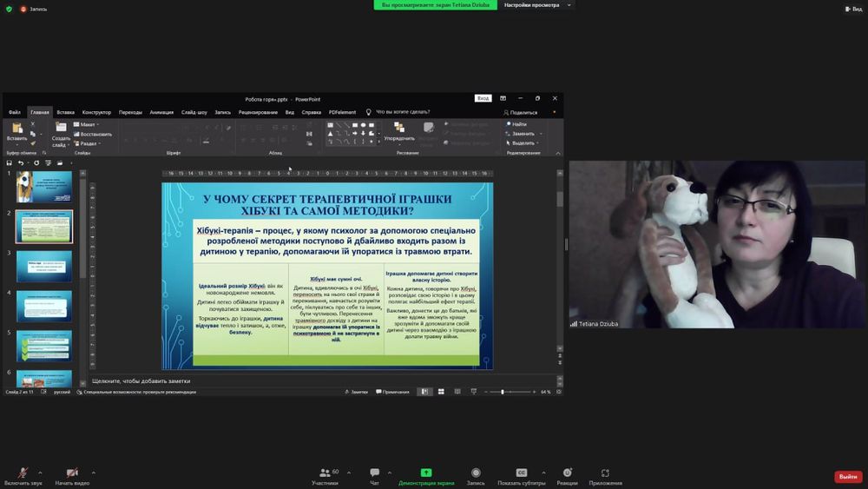Open the Участники participants panel

[324, 472]
